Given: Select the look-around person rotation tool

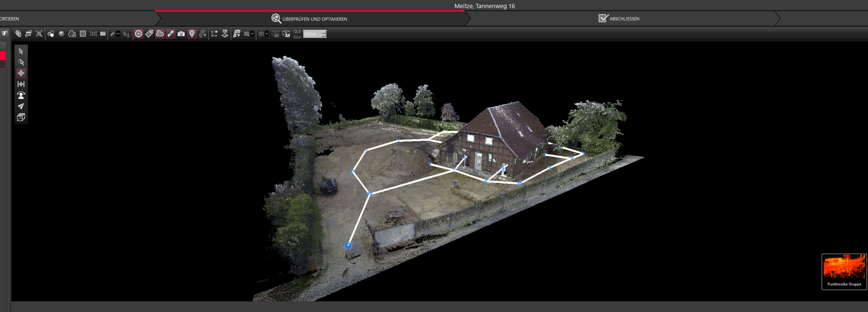Looking at the screenshot, I should coord(21,95).
